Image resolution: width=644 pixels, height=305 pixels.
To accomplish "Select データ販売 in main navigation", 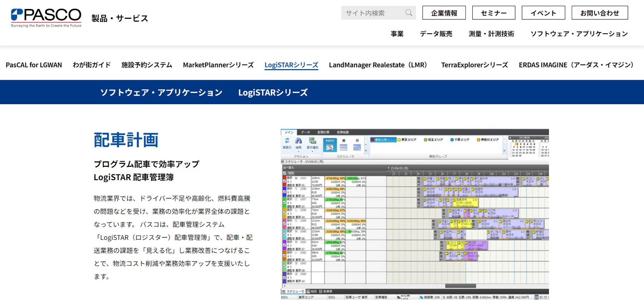I will tap(436, 34).
